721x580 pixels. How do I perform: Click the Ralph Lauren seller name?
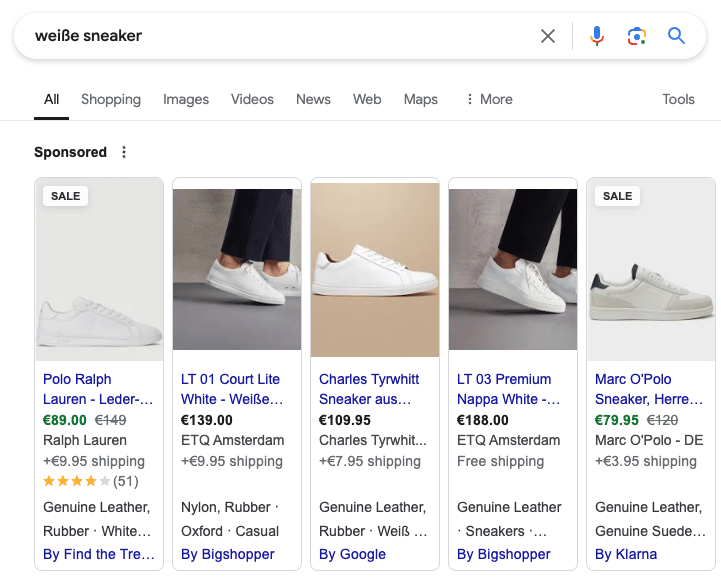[x=85, y=440]
